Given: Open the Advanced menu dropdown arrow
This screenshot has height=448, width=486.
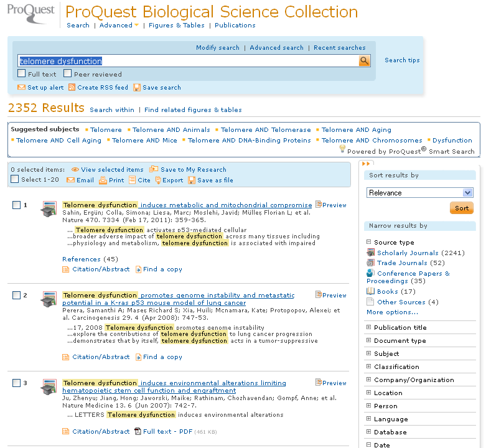Looking at the screenshot, I should pyautogui.click(x=137, y=25).
